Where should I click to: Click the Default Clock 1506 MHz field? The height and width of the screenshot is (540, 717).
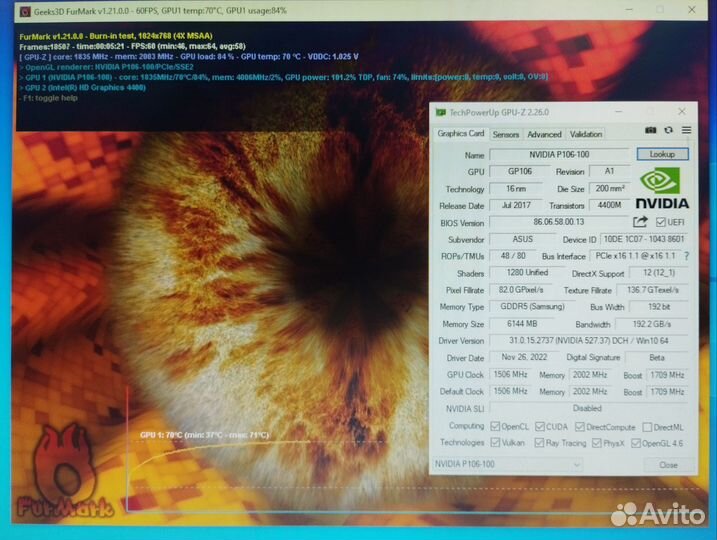(x=510, y=391)
